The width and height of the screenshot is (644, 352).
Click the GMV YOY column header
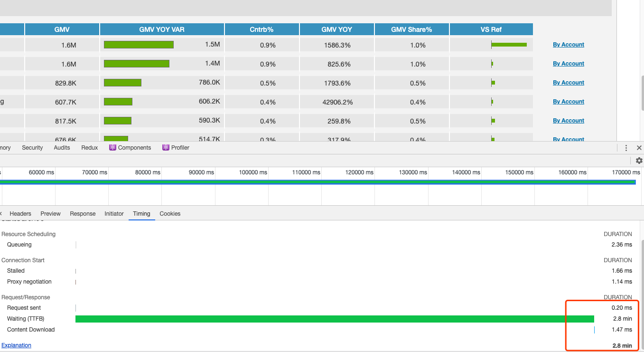(x=337, y=29)
